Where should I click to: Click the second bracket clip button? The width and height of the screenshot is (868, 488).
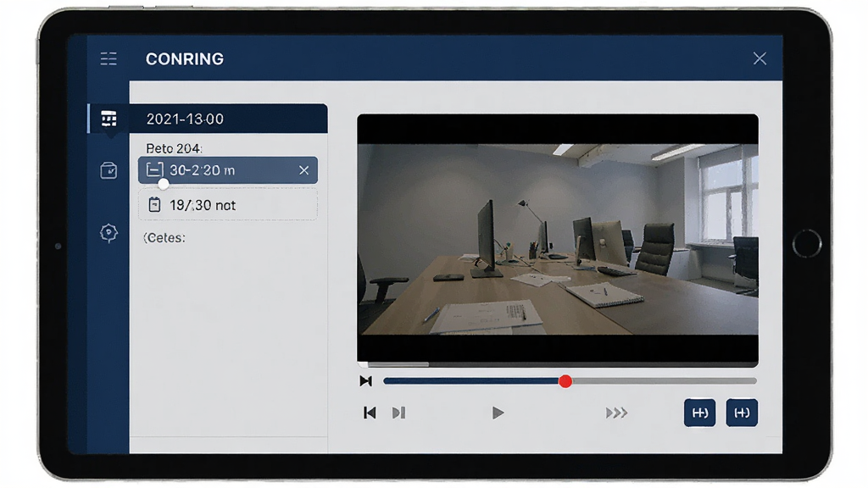pyautogui.click(x=742, y=413)
